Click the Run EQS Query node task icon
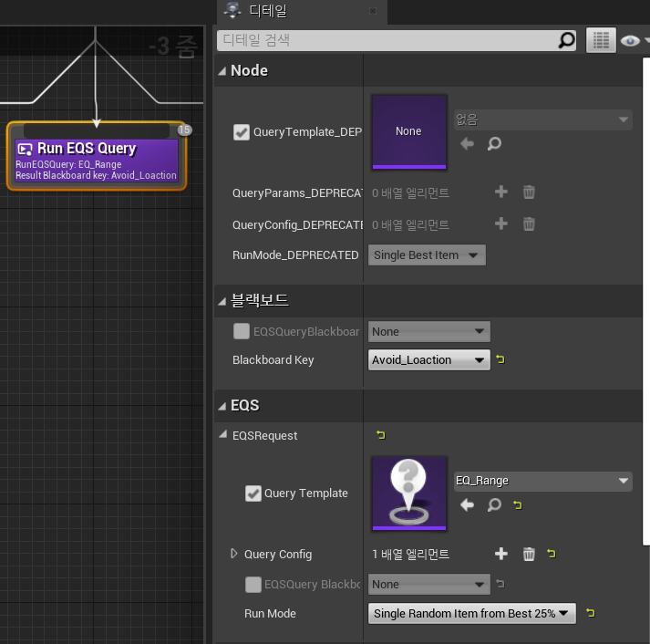This screenshot has width=650, height=644. pos(25,150)
